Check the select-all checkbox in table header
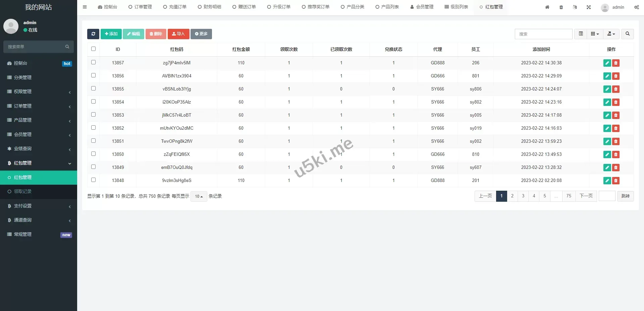This screenshot has height=311, width=644. click(94, 49)
